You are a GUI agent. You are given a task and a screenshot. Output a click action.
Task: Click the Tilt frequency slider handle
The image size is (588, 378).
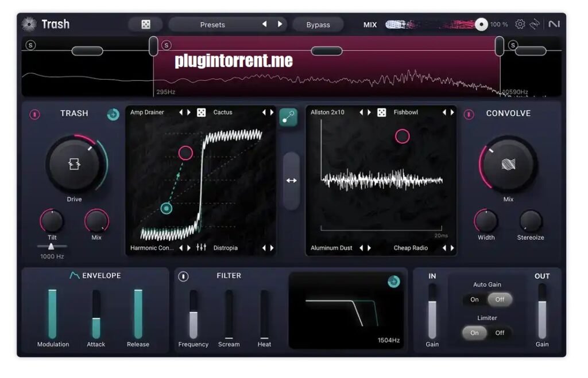click(51, 246)
